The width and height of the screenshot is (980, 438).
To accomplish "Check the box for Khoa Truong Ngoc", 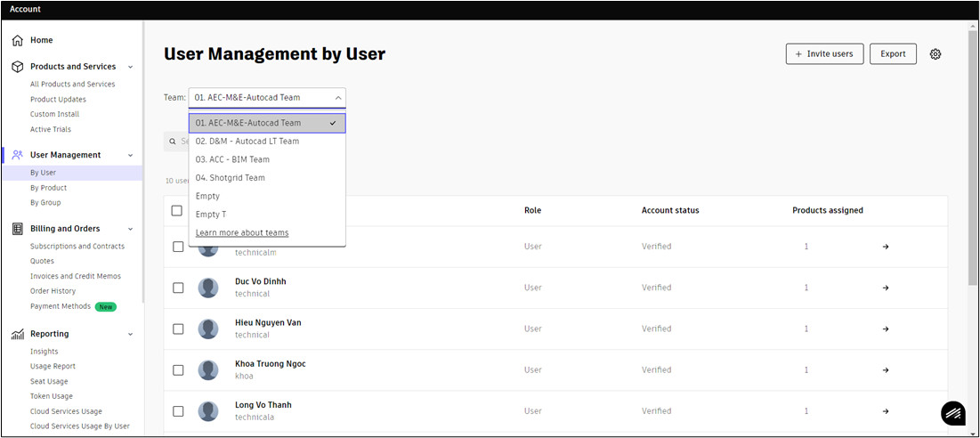I will coord(178,370).
